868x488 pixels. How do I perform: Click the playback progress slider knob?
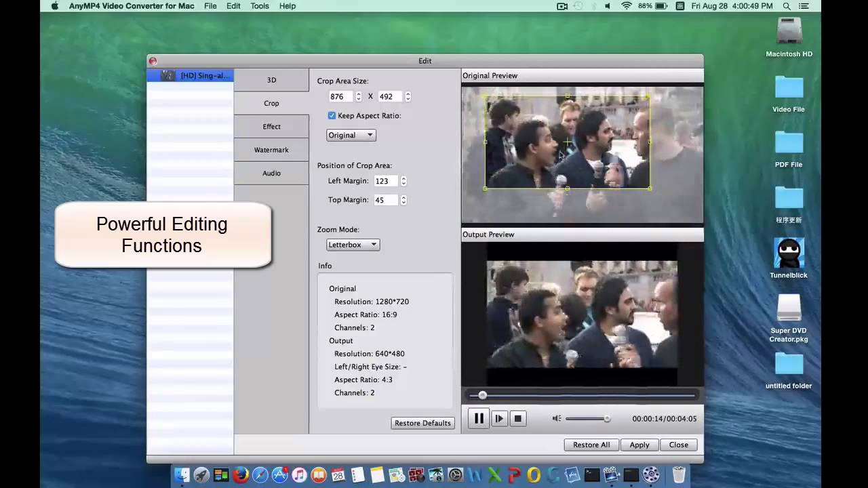coord(483,395)
